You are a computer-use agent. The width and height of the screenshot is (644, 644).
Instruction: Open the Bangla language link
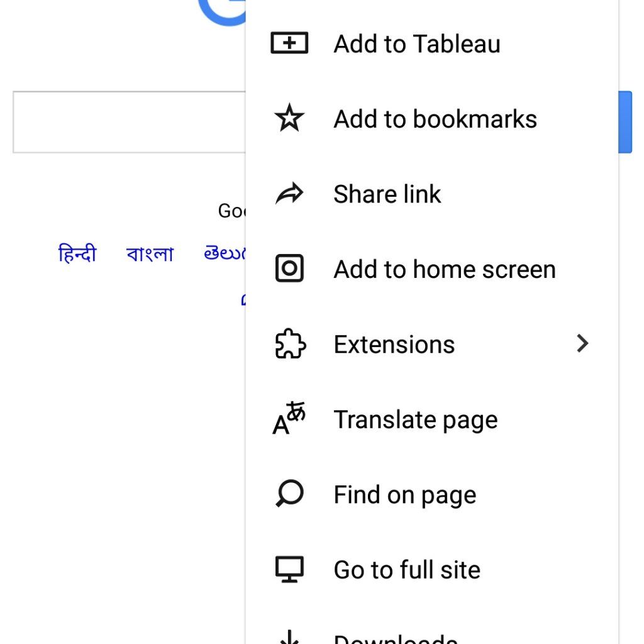150,254
